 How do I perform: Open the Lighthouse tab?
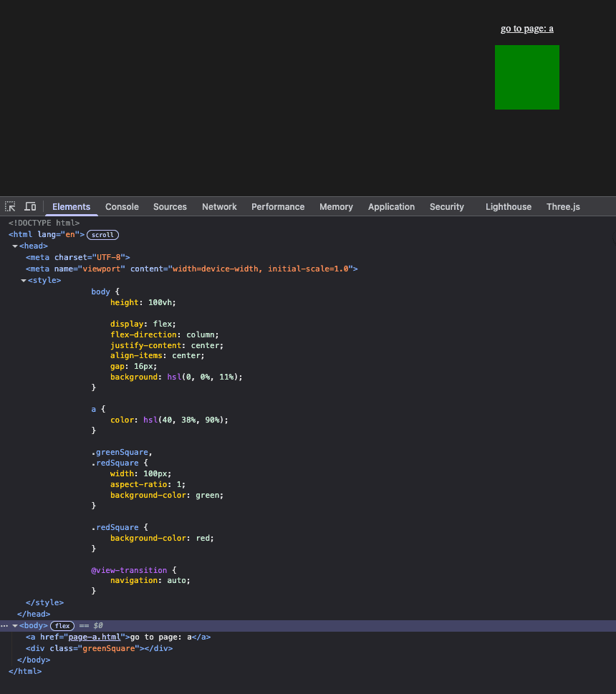click(x=509, y=207)
